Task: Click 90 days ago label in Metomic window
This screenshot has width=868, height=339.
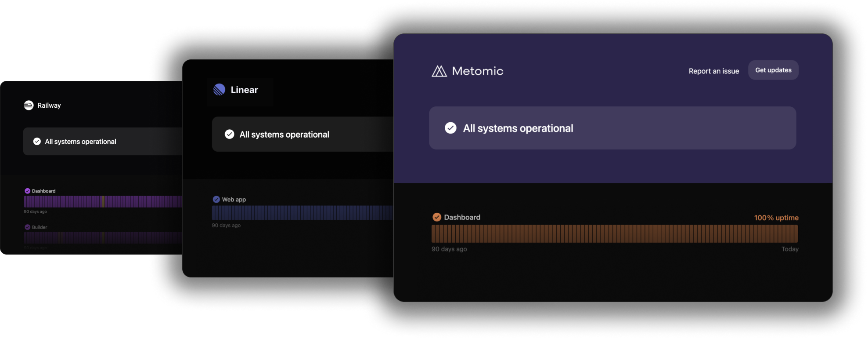Action: pyautogui.click(x=449, y=249)
